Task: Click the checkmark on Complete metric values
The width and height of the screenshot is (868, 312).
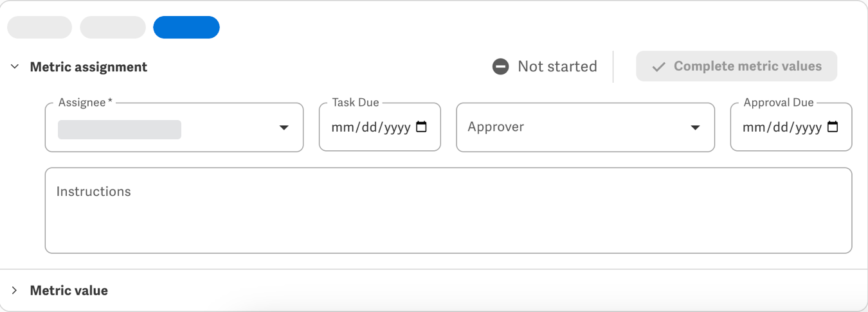Action: coord(658,67)
